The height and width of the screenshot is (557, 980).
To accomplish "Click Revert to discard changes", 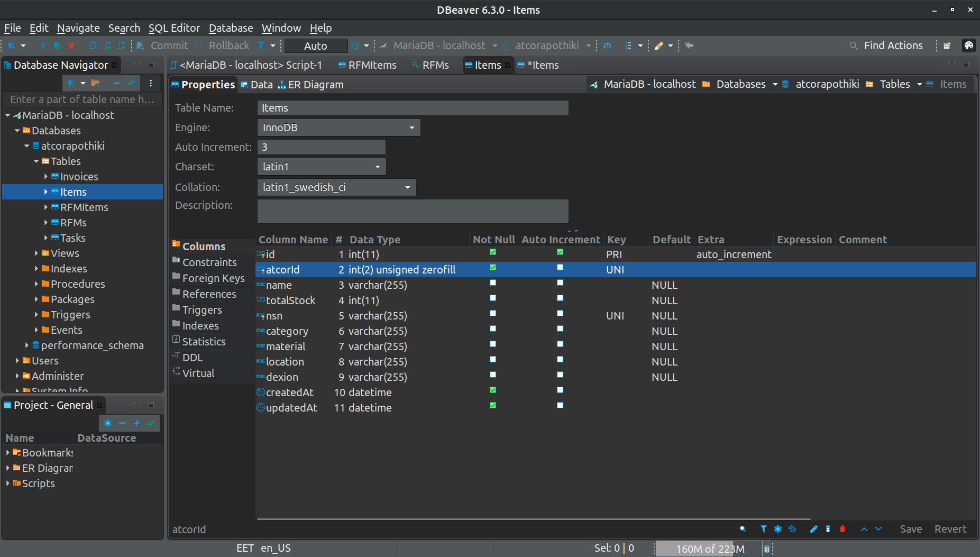I will pos(950,529).
